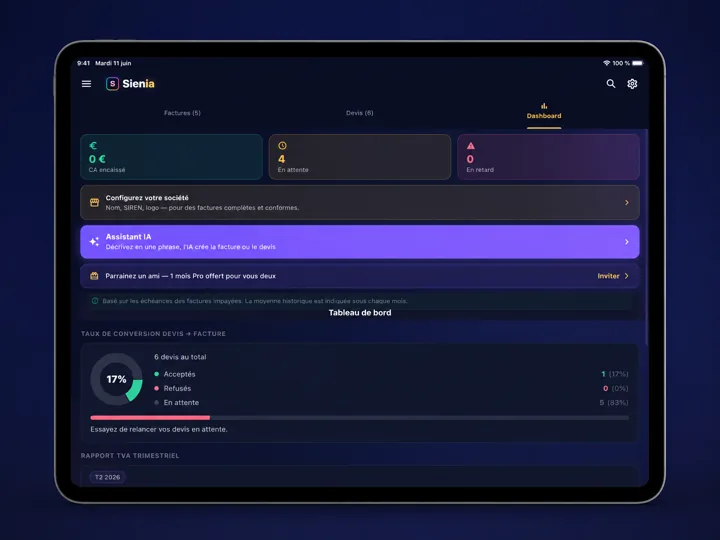The width and height of the screenshot is (720, 540).
Task: Click the sparkle icon of Assistant IA
Action: pos(94,242)
